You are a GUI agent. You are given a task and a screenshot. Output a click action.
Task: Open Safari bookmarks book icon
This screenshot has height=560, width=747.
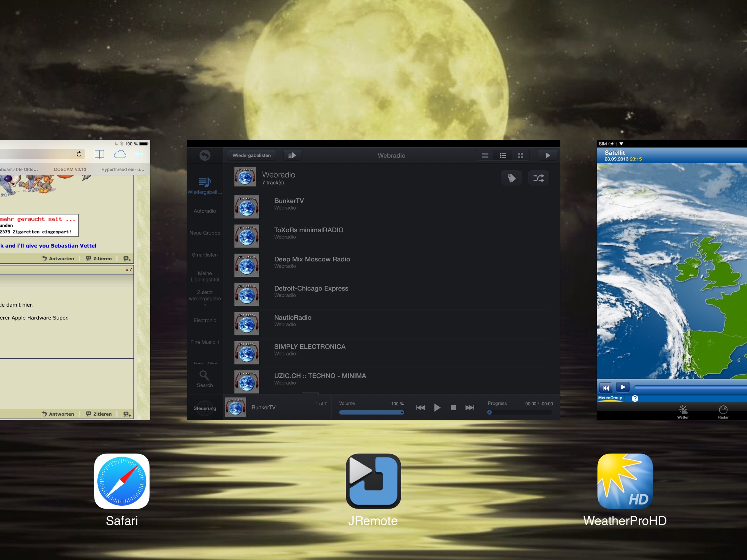pos(99,154)
